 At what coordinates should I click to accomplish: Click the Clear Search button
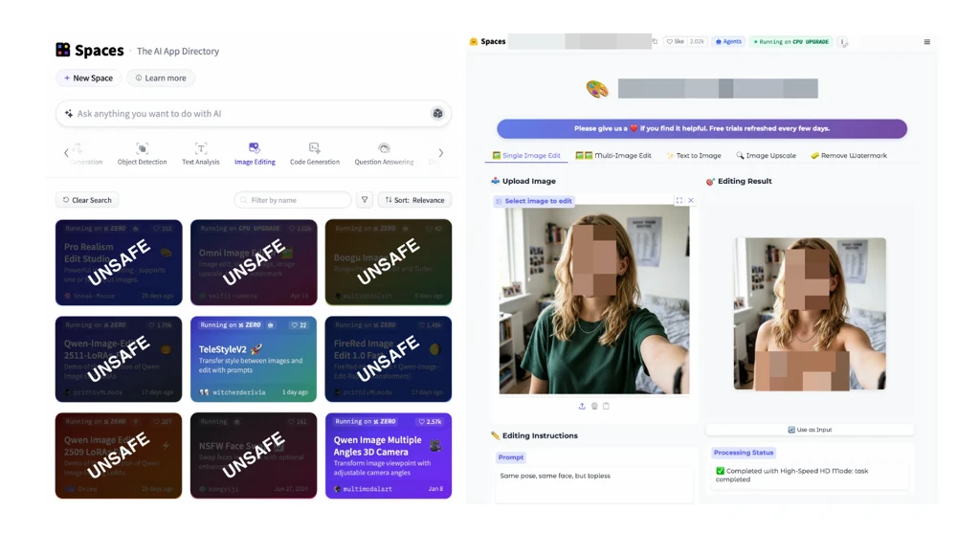pos(87,199)
